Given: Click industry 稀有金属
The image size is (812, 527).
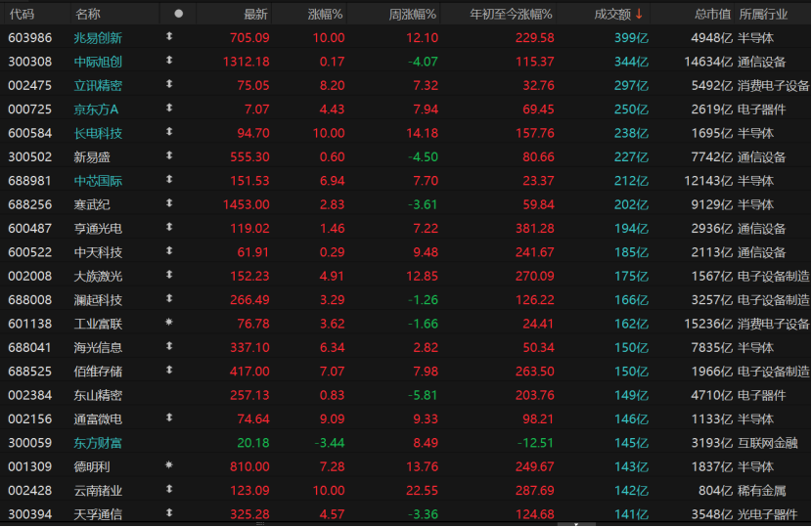Looking at the screenshot, I should coord(762,490).
